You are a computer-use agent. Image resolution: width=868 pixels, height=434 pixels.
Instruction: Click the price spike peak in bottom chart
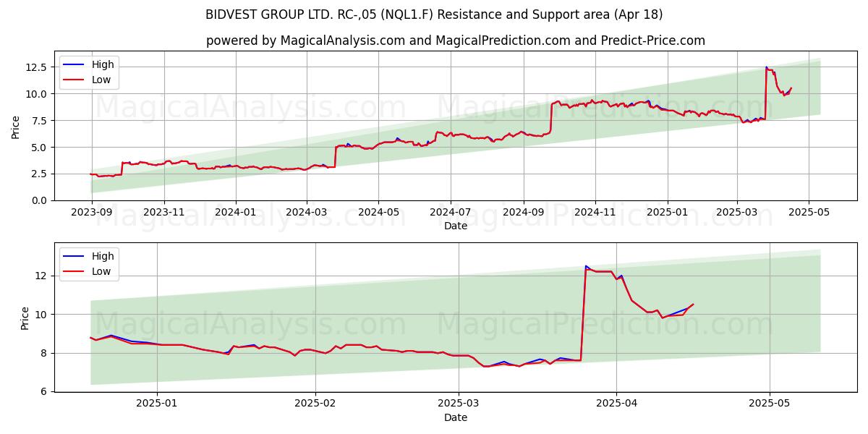point(586,266)
